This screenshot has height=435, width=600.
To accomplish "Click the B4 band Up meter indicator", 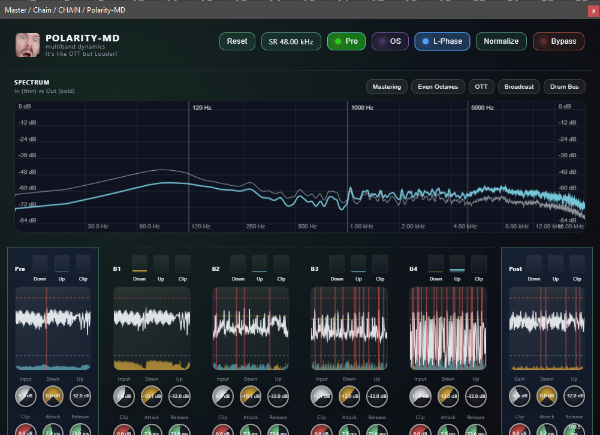I will (x=457, y=264).
